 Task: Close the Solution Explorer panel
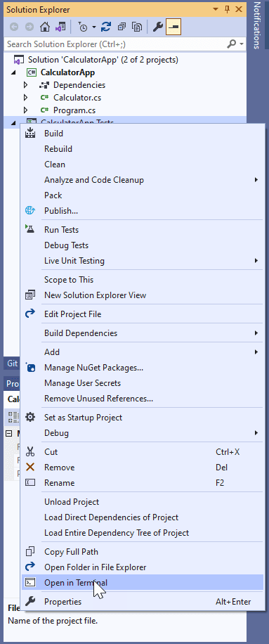tap(239, 9)
